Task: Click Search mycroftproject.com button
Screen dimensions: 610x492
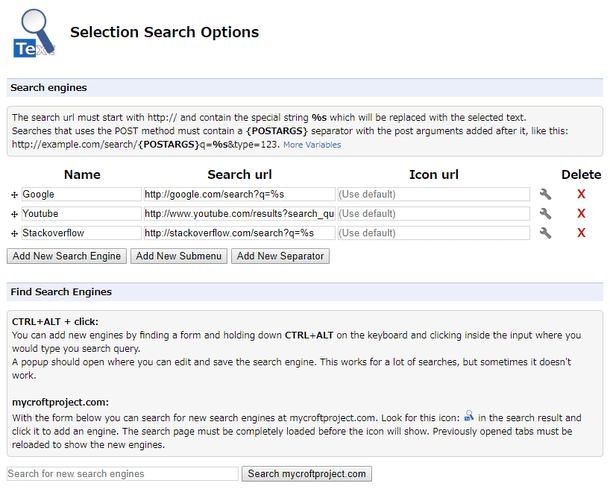Action: click(307, 474)
